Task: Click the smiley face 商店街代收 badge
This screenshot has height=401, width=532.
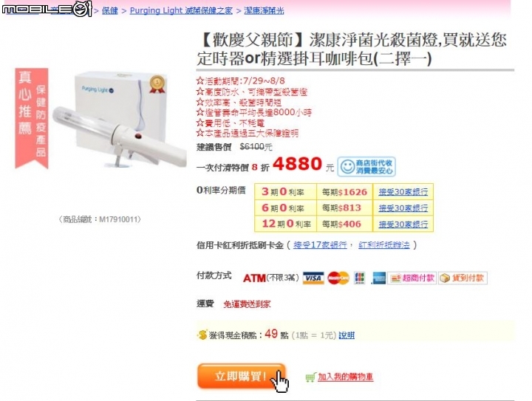Action: [366, 166]
